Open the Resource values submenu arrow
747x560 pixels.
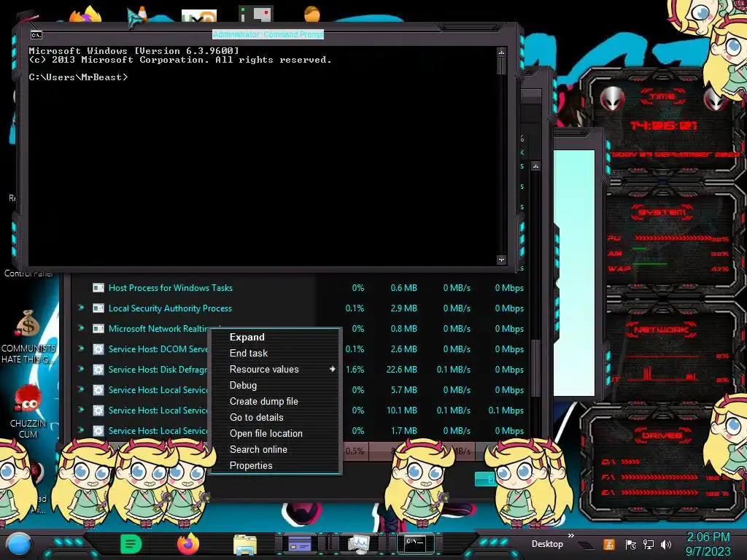click(332, 369)
